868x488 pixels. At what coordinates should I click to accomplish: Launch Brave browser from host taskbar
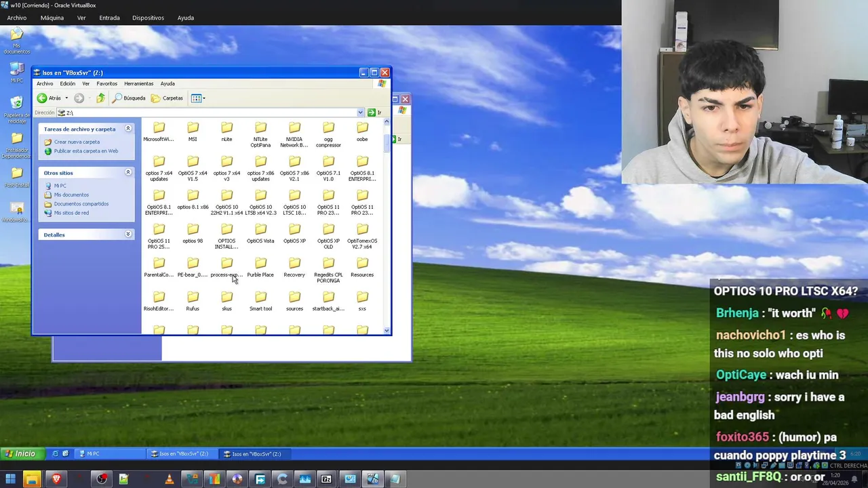pos(56,479)
